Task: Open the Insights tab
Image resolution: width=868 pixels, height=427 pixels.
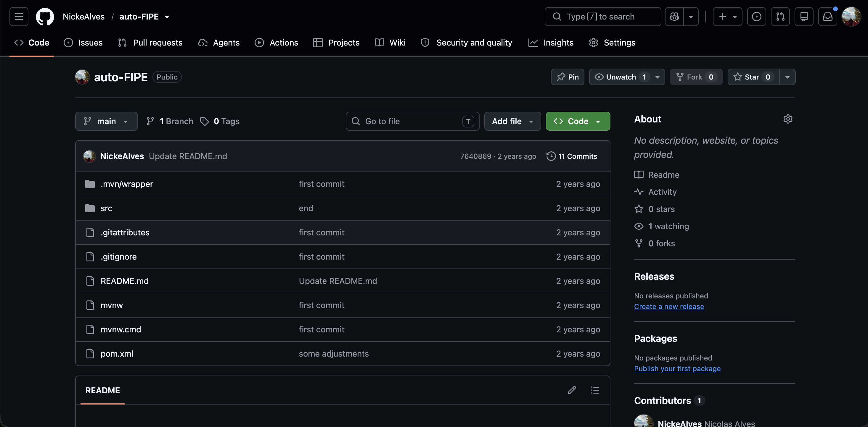Action: click(551, 43)
